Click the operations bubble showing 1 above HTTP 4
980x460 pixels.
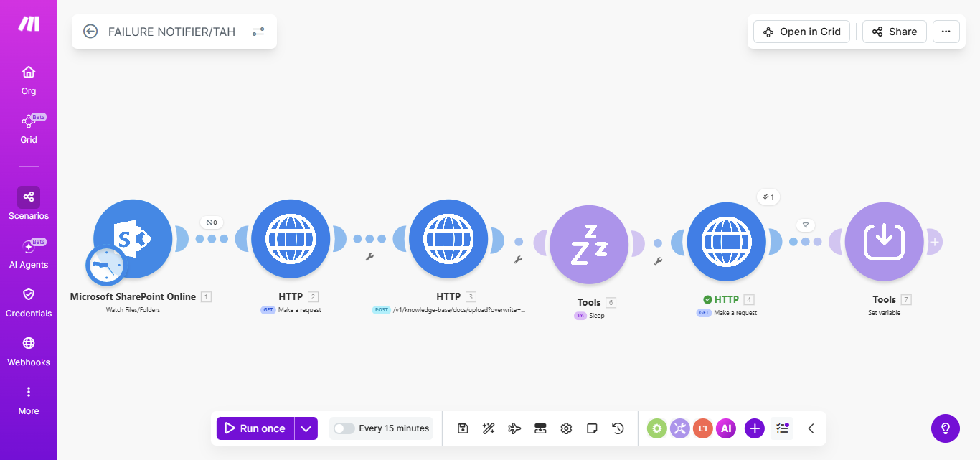769,197
